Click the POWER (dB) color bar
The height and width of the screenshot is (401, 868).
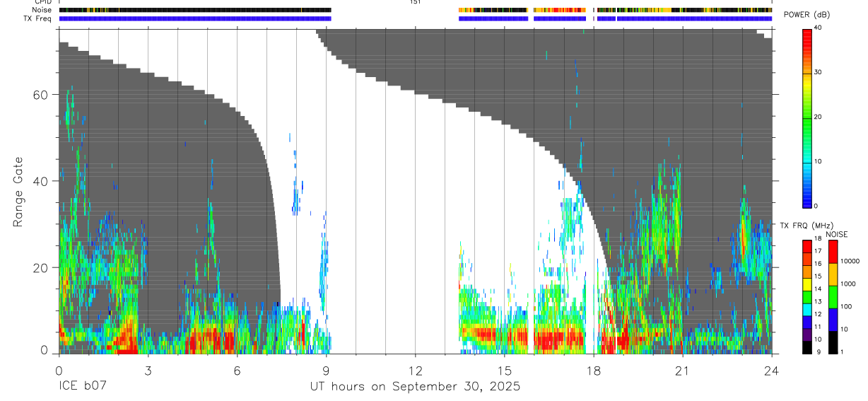point(807,117)
